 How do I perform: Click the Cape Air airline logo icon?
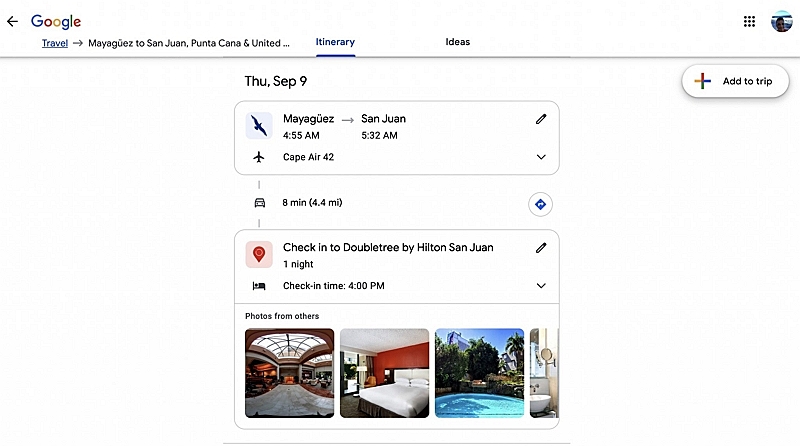259,126
